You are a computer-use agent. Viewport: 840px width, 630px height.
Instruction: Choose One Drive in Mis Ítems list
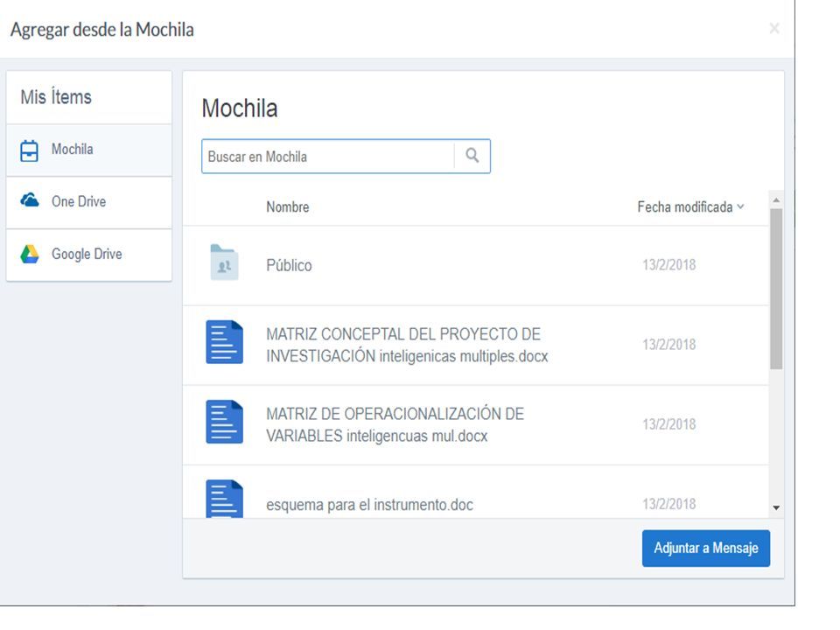[89, 202]
